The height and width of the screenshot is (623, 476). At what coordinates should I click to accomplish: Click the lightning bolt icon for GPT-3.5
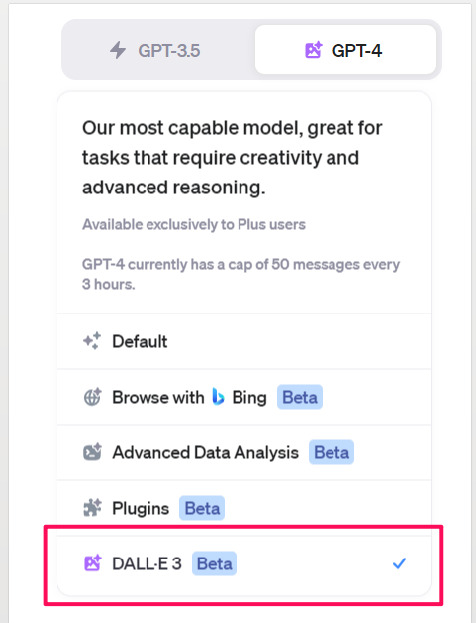118,50
